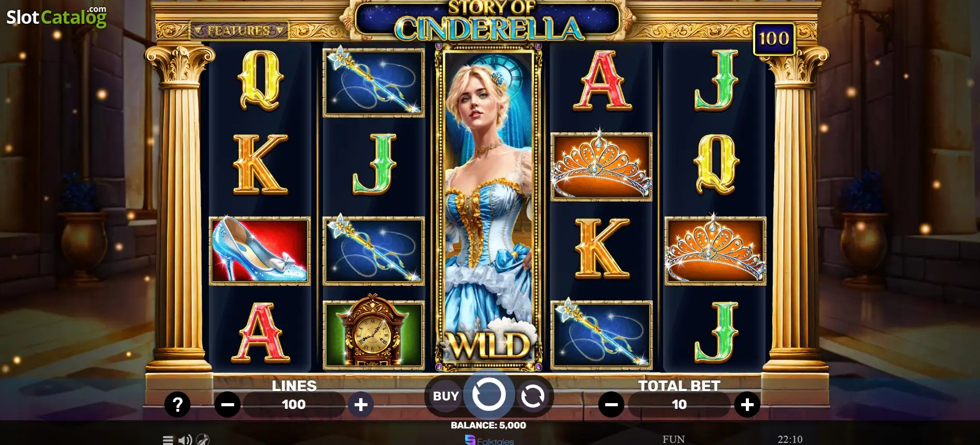Open the help question mark button
The width and height of the screenshot is (980, 445).
pyautogui.click(x=177, y=405)
